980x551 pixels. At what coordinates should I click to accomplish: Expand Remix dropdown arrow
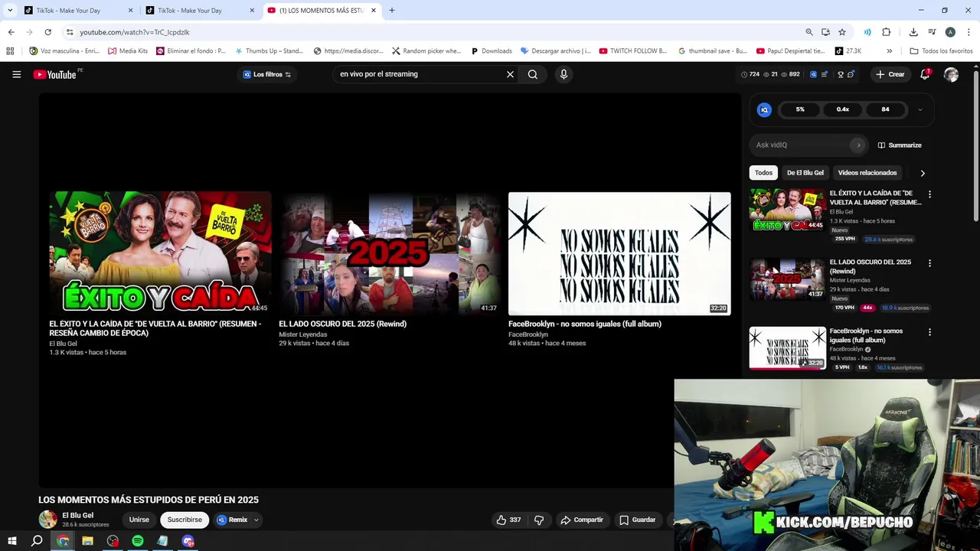click(256, 520)
